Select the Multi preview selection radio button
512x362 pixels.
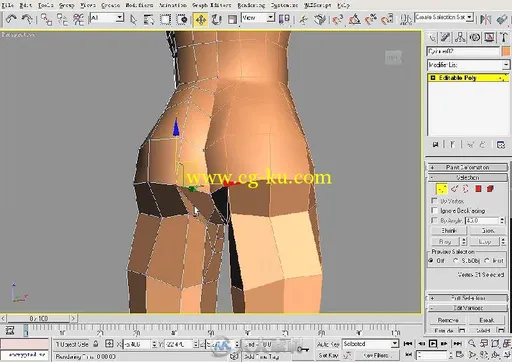[x=487, y=260]
